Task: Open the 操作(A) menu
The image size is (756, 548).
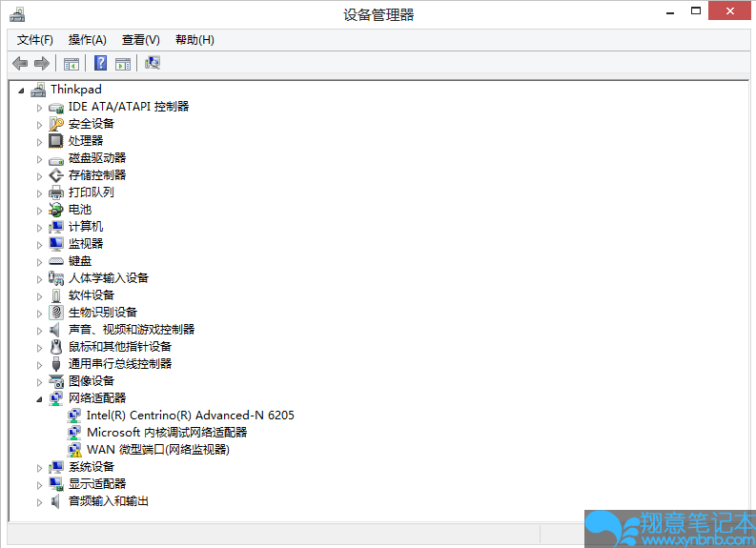Action: coord(88,40)
